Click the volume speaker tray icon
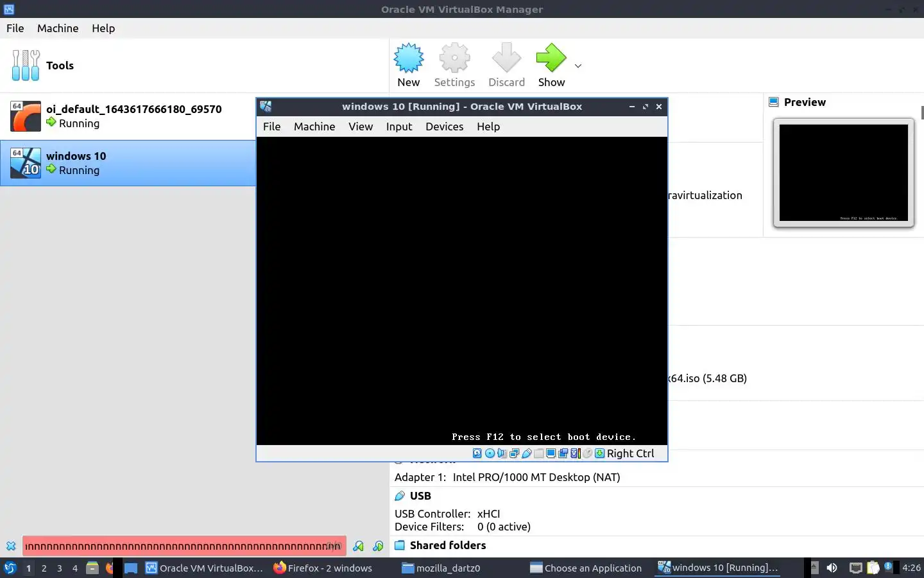The height and width of the screenshot is (578, 924). (832, 568)
